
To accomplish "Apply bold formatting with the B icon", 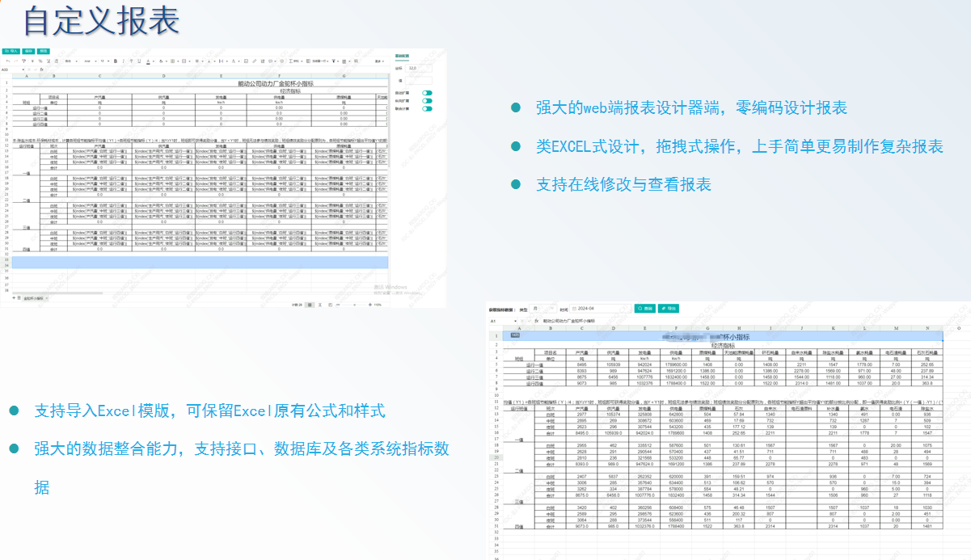I will click(116, 61).
